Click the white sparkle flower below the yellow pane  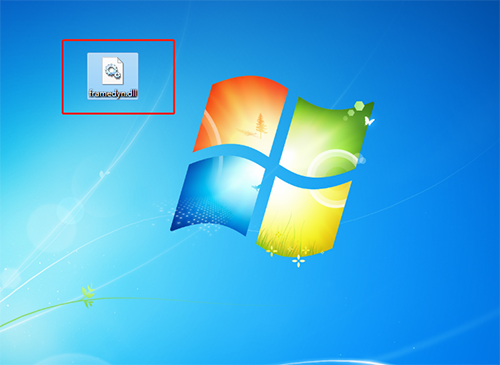(298, 261)
